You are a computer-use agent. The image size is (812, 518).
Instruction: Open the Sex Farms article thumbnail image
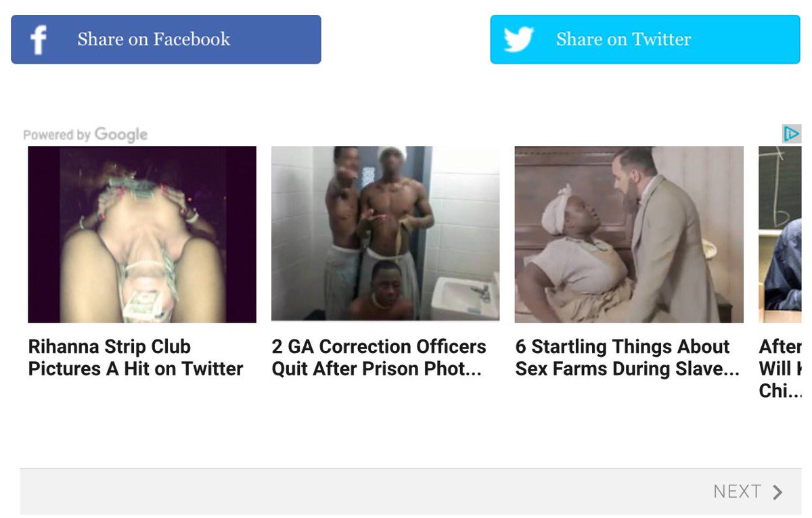pos(629,235)
